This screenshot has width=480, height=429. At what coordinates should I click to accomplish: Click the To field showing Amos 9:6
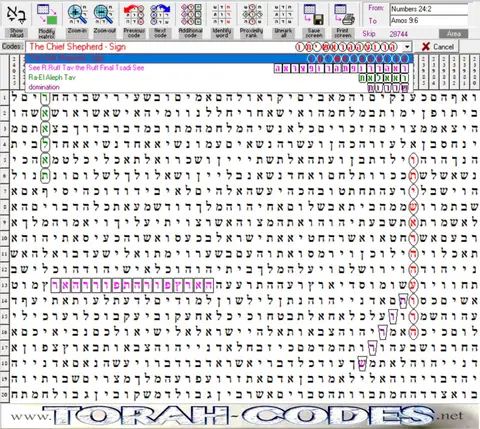pos(429,21)
